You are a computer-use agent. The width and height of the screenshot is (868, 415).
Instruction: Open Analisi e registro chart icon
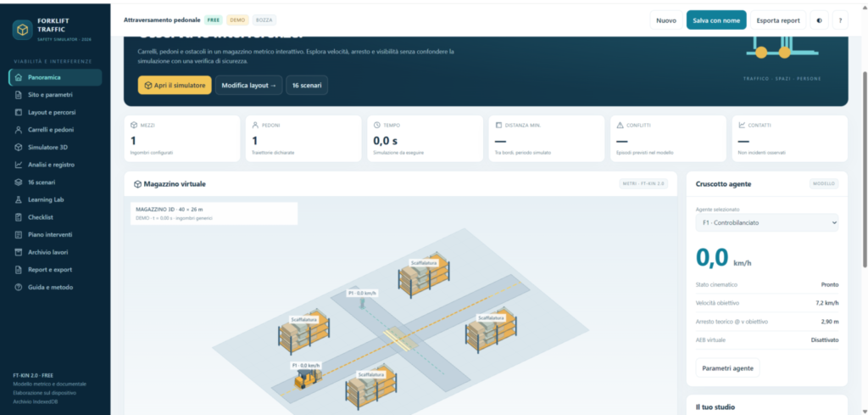point(19,165)
